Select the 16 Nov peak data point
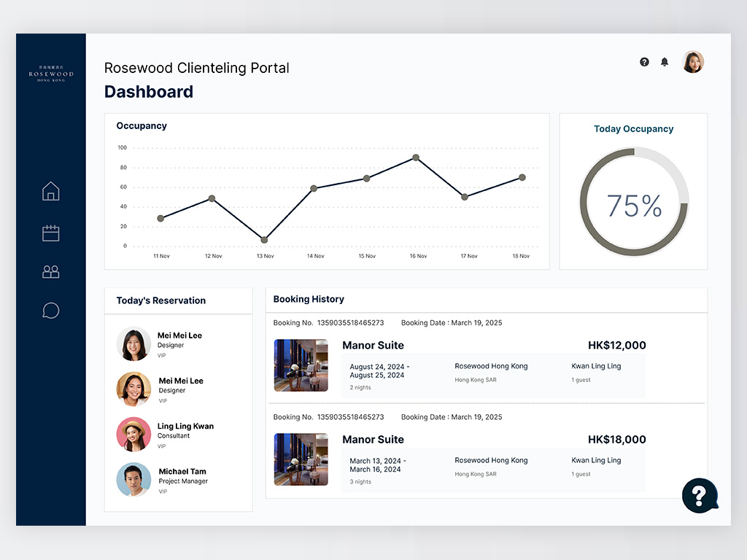The width and height of the screenshot is (747, 560). [416, 157]
